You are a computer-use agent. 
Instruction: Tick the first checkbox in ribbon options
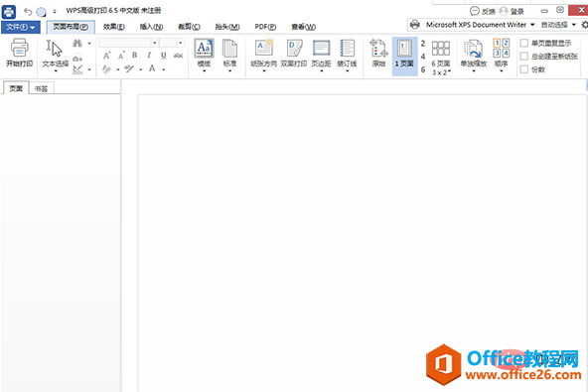pyautogui.click(x=524, y=43)
